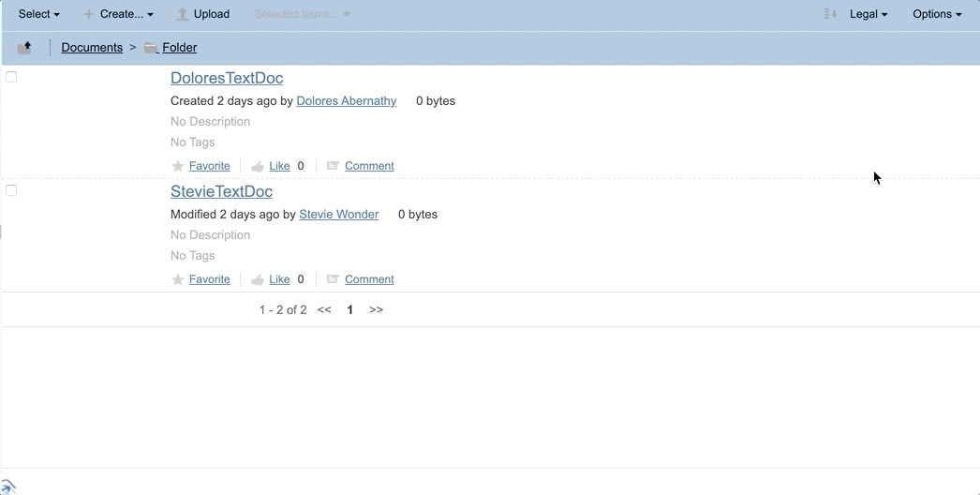Viewport: 980px width, 495px height.
Task: Check the DoloresTextDoc checkbox
Action: tap(11, 77)
